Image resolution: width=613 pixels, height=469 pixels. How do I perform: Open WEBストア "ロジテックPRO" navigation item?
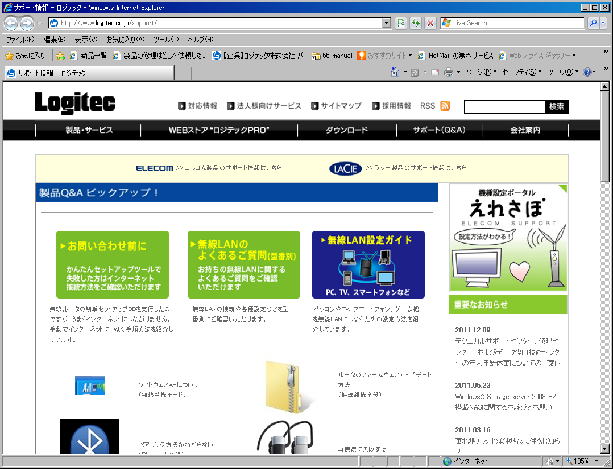point(219,130)
